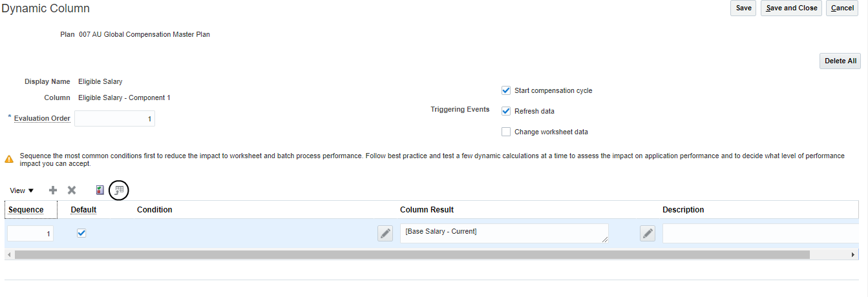This screenshot has height=297, width=868.
Task: Click the add row plus icon
Action: tap(53, 190)
